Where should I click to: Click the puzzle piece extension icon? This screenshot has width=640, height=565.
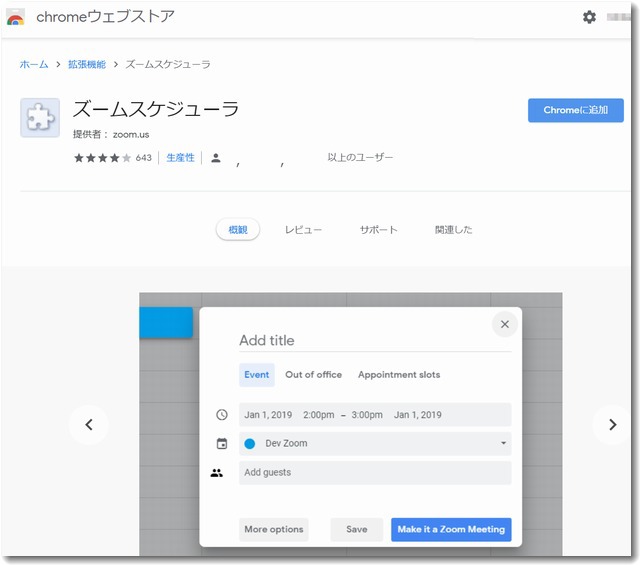pos(40,118)
